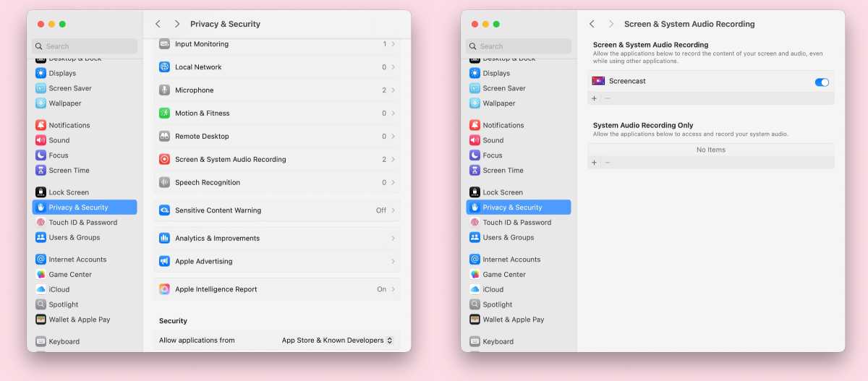868x381 pixels.
Task: Go forward in Privacy & Security window
Action: (177, 24)
